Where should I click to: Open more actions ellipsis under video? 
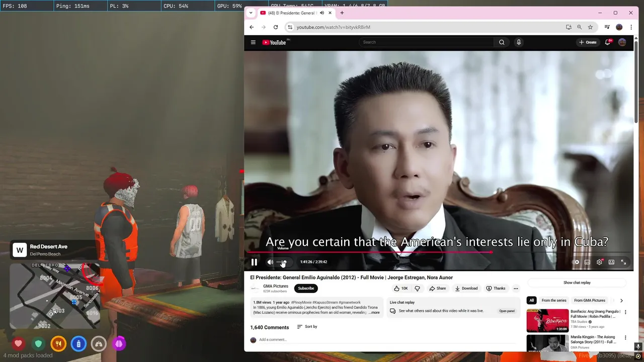click(x=516, y=289)
